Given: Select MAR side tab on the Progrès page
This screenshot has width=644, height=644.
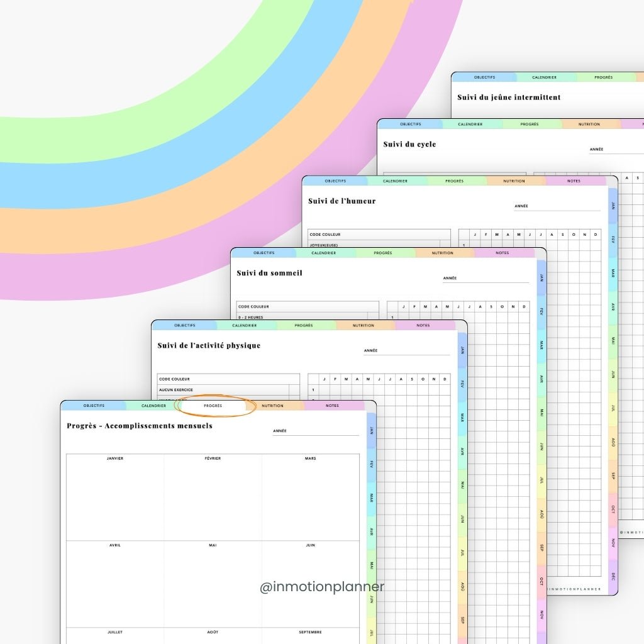Looking at the screenshot, I should (372, 498).
